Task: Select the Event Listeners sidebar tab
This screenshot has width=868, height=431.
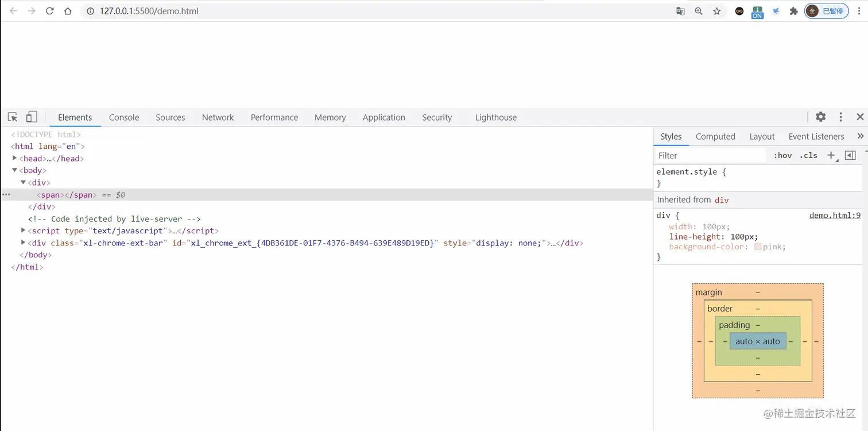Action: pyautogui.click(x=816, y=136)
